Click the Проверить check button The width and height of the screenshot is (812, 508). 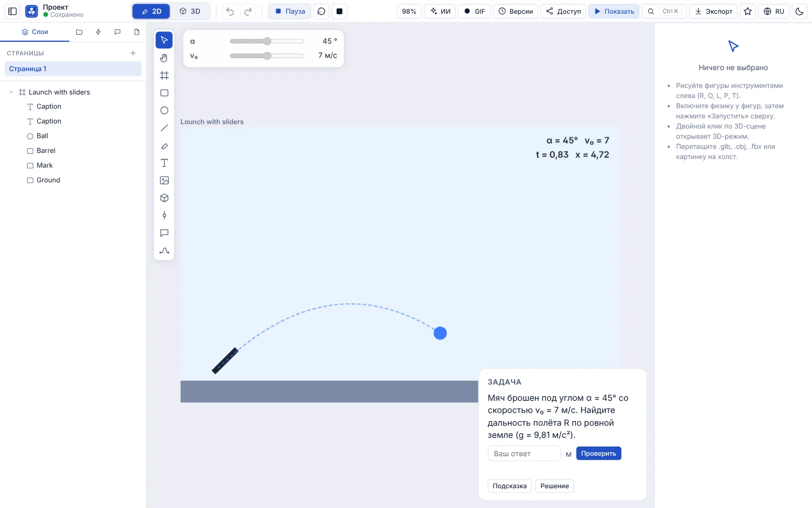tap(598, 453)
